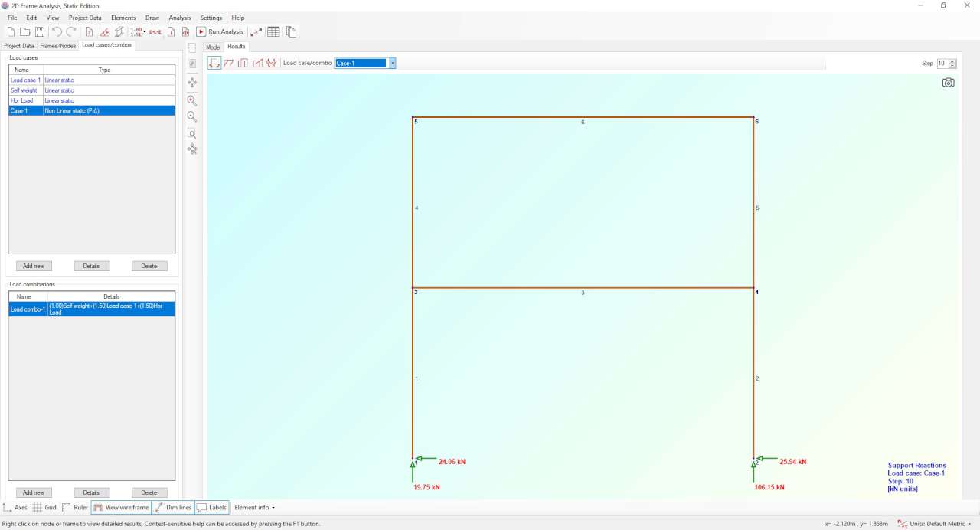Open the beam sections toolbar icon
Screen dimensions: 980x530
pos(119,31)
